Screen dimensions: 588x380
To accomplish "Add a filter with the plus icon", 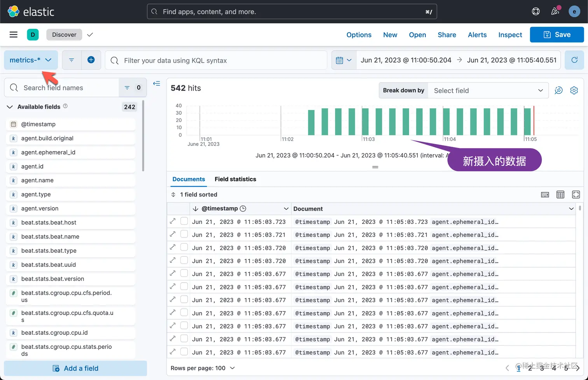I will (x=91, y=60).
